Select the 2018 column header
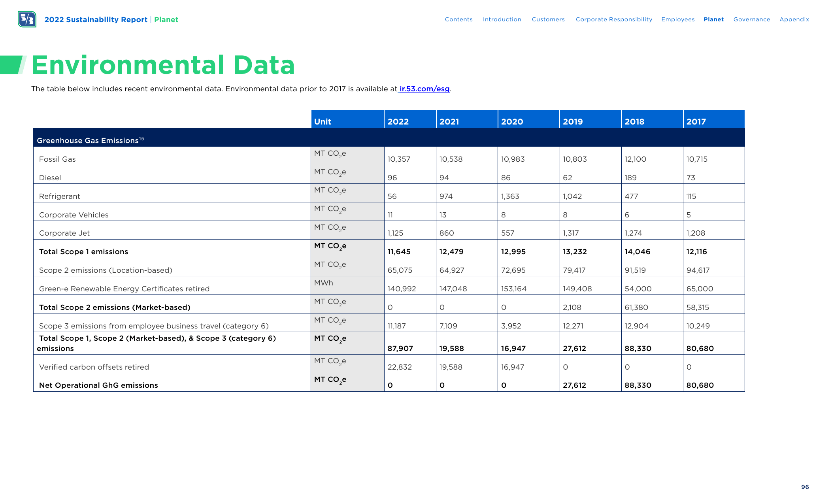830x504 pixels. click(x=652, y=119)
